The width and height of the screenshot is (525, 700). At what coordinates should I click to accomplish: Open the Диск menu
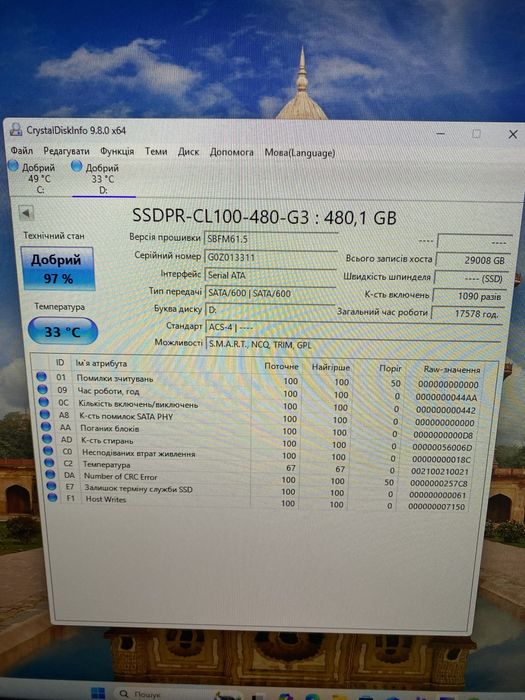click(x=188, y=152)
